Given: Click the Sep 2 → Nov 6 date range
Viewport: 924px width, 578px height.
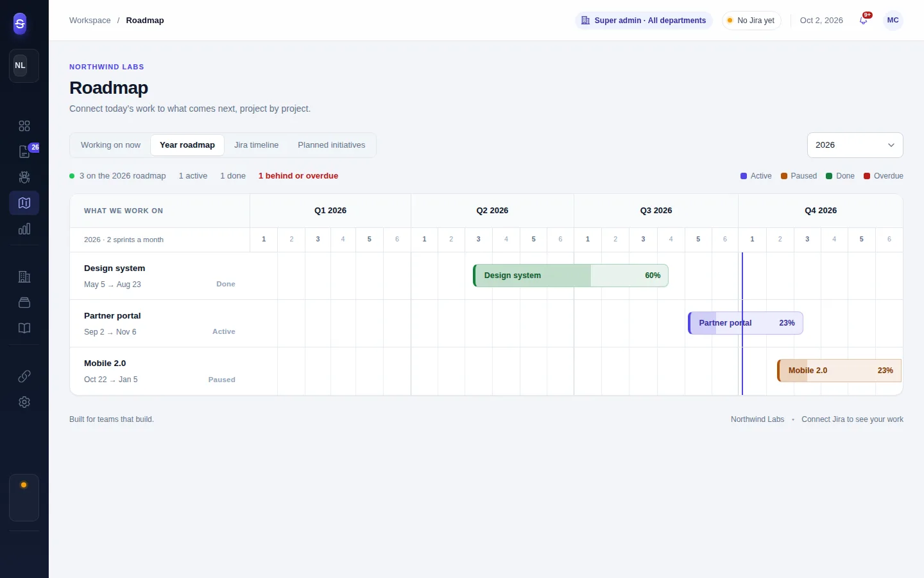Looking at the screenshot, I should tap(110, 332).
